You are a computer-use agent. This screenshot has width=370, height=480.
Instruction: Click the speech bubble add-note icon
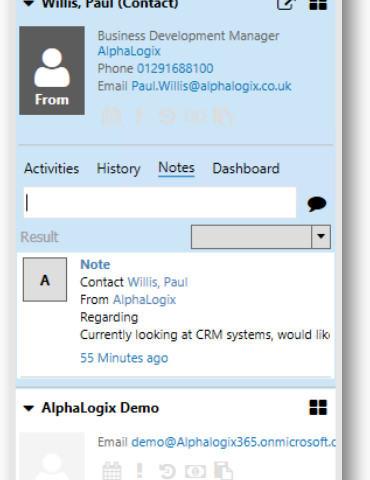point(316,204)
